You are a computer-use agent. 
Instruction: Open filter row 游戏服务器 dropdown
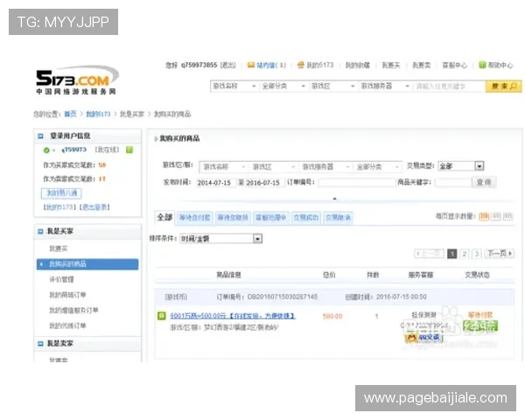[x=326, y=167]
